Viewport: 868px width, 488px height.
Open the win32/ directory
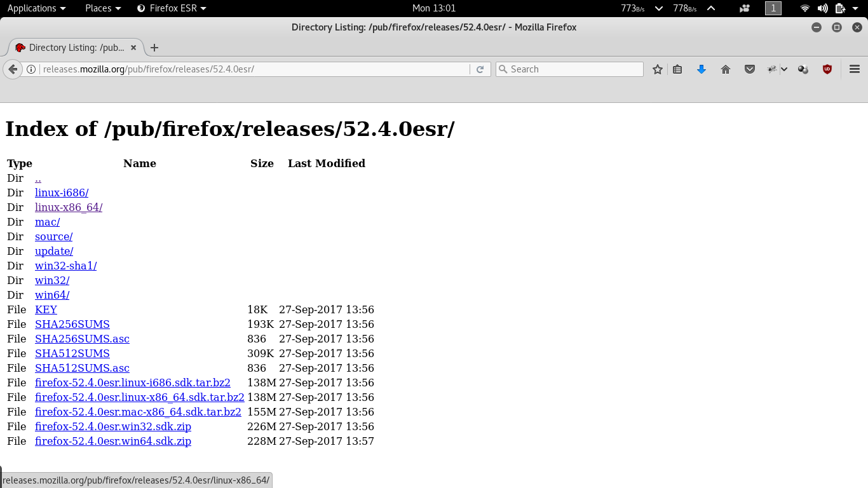coord(52,280)
